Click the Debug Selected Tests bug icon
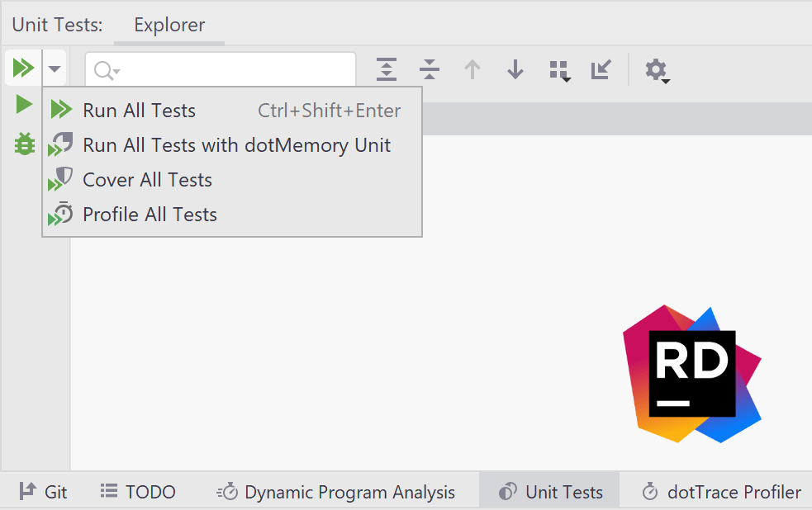The height and width of the screenshot is (510, 812). click(x=22, y=144)
